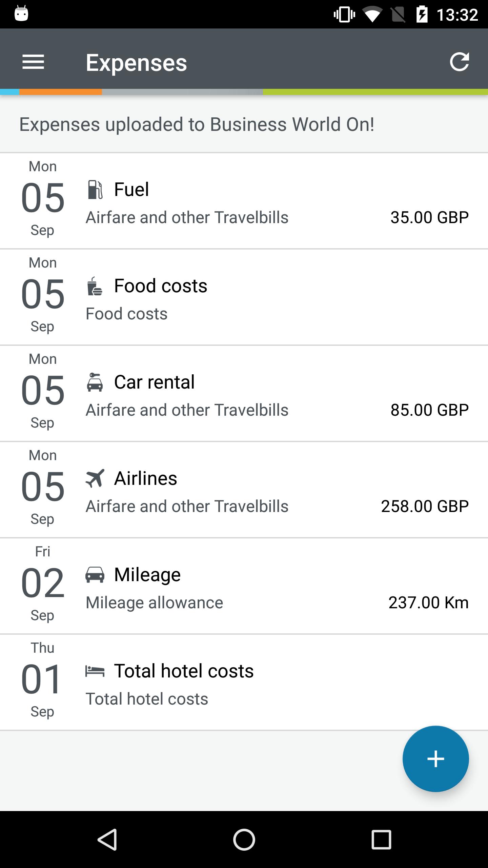Tap the green segment of progress bar
Image resolution: width=488 pixels, height=868 pixels.
click(375, 92)
